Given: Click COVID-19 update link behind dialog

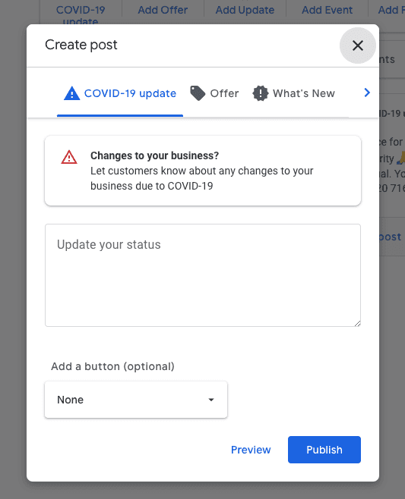Looking at the screenshot, I should pos(80,14).
